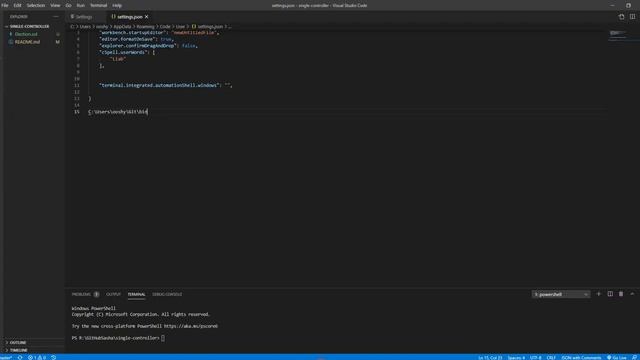Maximize panel with the chevron-up icon
The width and height of the screenshot is (640, 360).
click(632, 294)
